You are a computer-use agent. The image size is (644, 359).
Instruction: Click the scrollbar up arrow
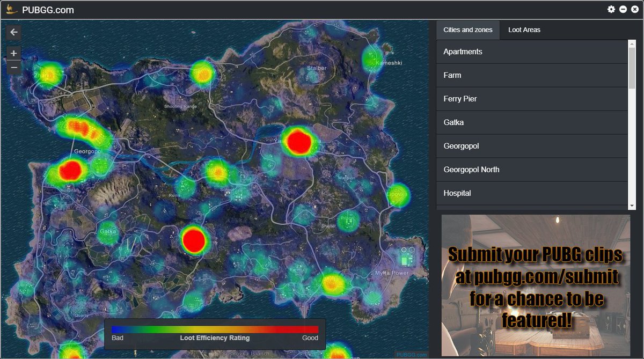pos(632,43)
